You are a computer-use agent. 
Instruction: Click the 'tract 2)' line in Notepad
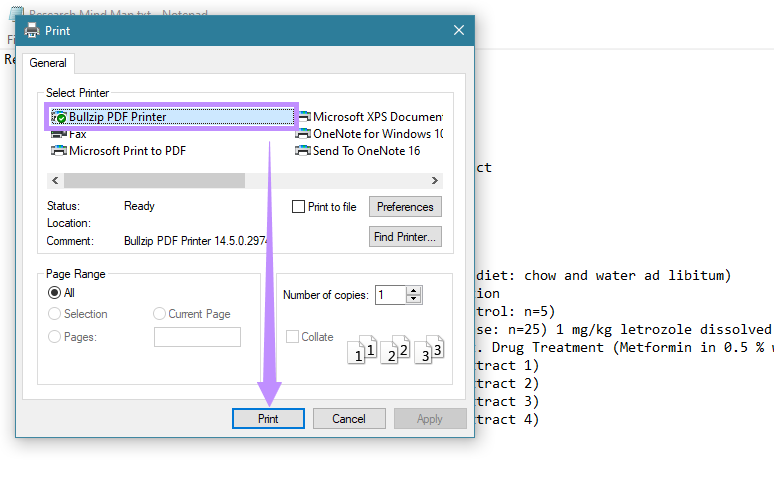tap(507, 384)
